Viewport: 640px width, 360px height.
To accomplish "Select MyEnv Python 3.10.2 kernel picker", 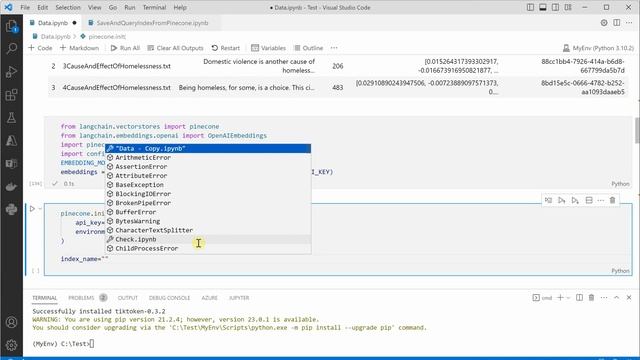I will 598,48.
